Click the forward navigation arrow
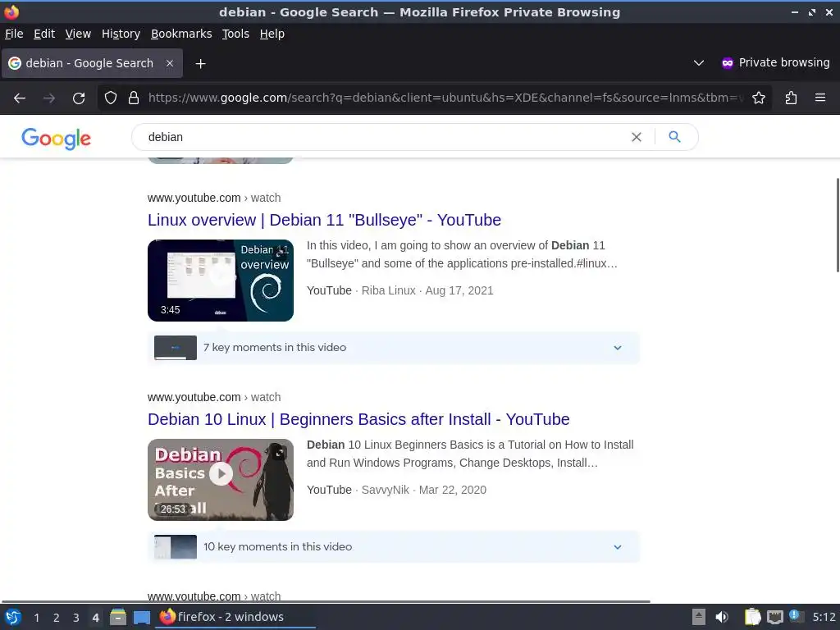 (x=49, y=98)
